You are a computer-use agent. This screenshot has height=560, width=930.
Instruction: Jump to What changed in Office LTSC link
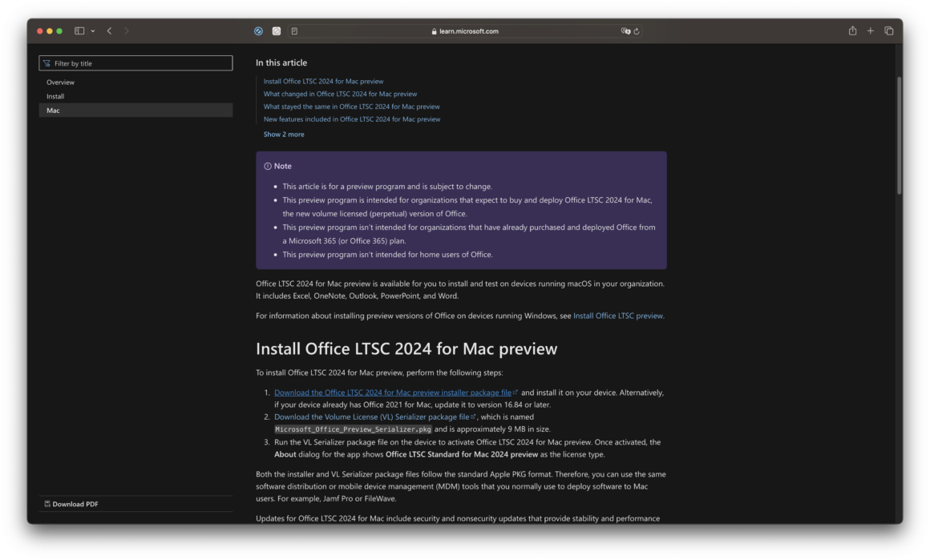pos(340,94)
